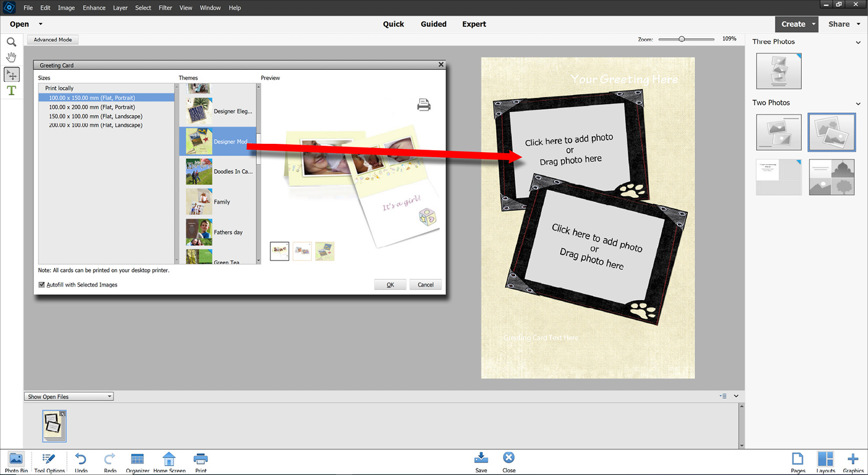Click the Home Screen icon

[169, 463]
